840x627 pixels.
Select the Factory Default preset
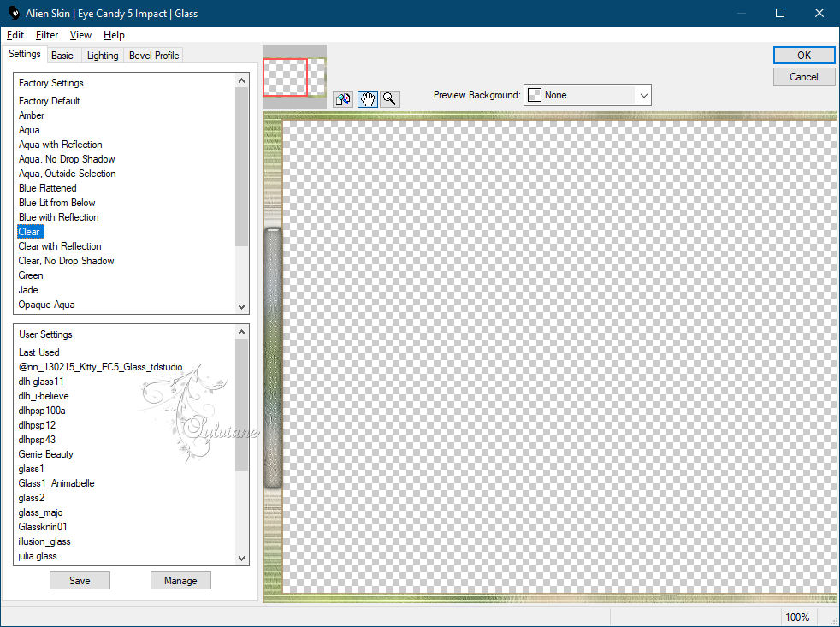coord(50,101)
